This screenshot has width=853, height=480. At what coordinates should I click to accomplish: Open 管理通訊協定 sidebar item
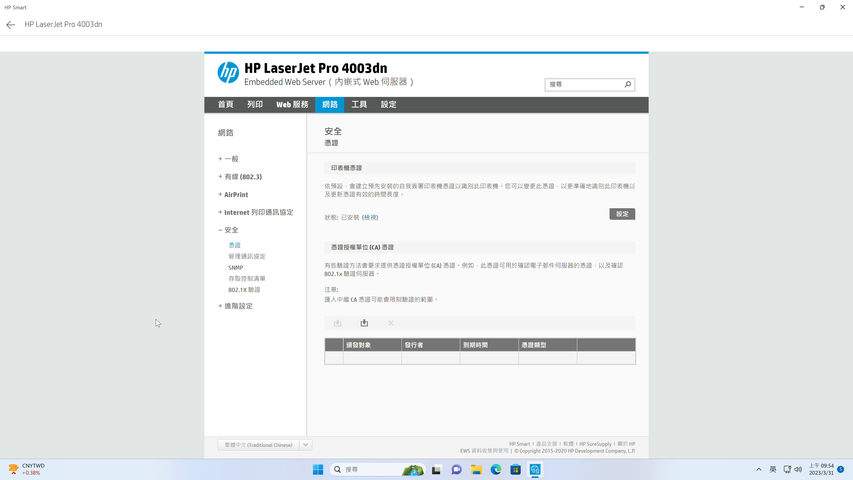pyautogui.click(x=247, y=256)
